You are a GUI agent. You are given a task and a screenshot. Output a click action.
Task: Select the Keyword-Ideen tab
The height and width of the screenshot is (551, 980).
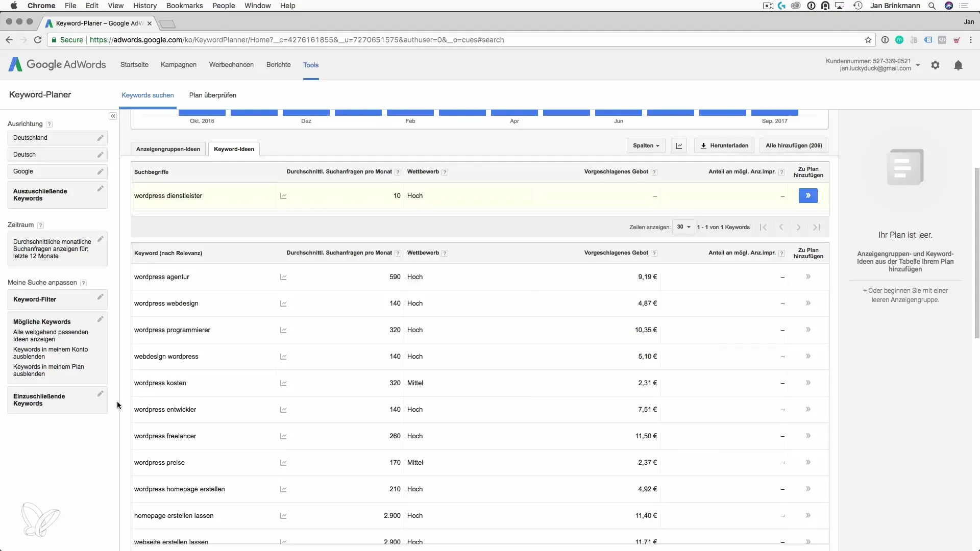pyautogui.click(x=234, y=149)
